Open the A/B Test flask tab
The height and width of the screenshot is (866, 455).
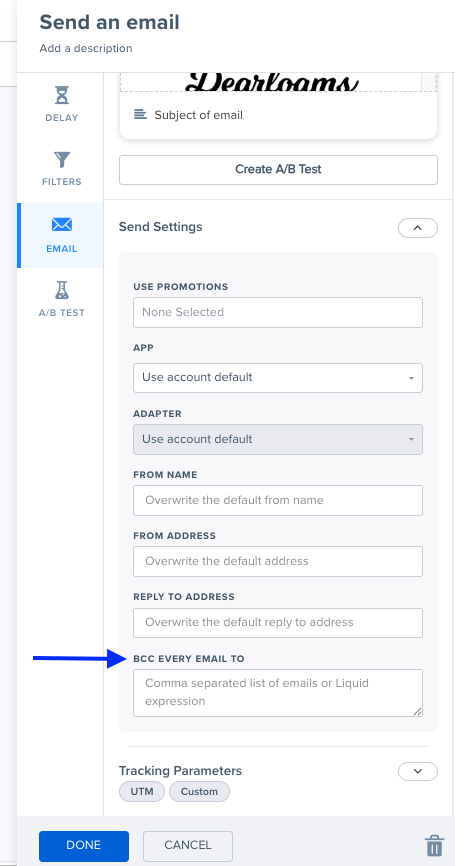click(61, 299)
